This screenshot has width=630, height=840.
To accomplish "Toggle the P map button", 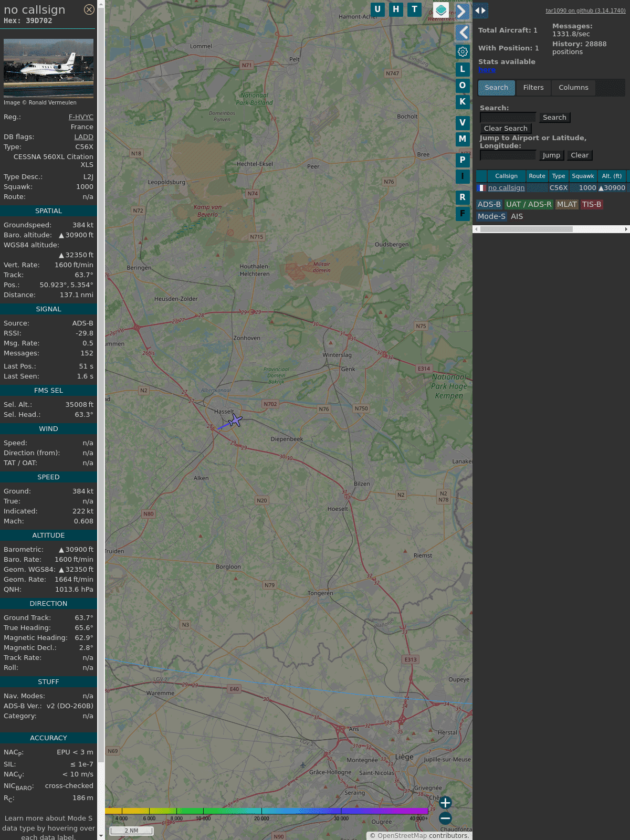I will (463, 160).
